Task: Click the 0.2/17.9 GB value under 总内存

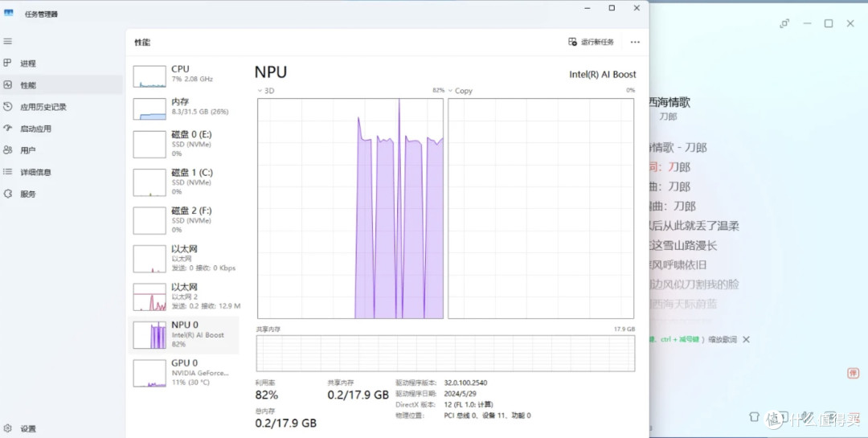Action: 285,423
